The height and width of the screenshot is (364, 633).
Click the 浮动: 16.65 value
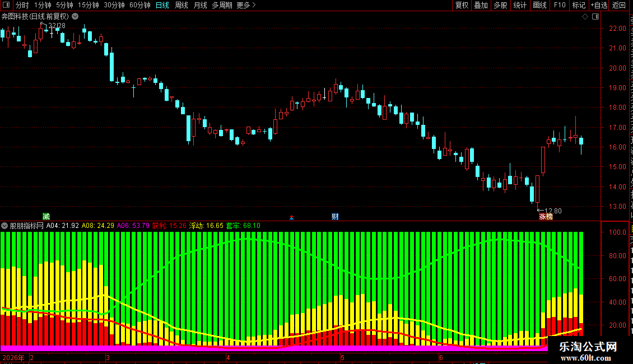pyautogui.click(x=206, y=226)
